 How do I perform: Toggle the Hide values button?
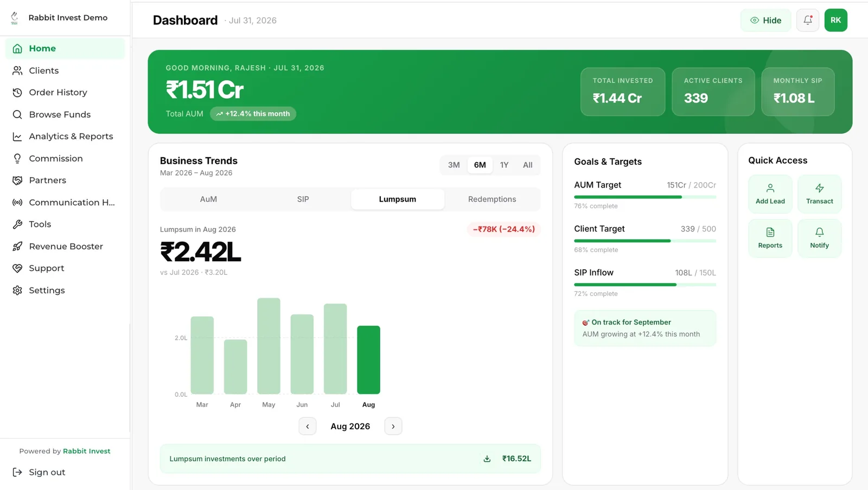click(x=765, y=20)
